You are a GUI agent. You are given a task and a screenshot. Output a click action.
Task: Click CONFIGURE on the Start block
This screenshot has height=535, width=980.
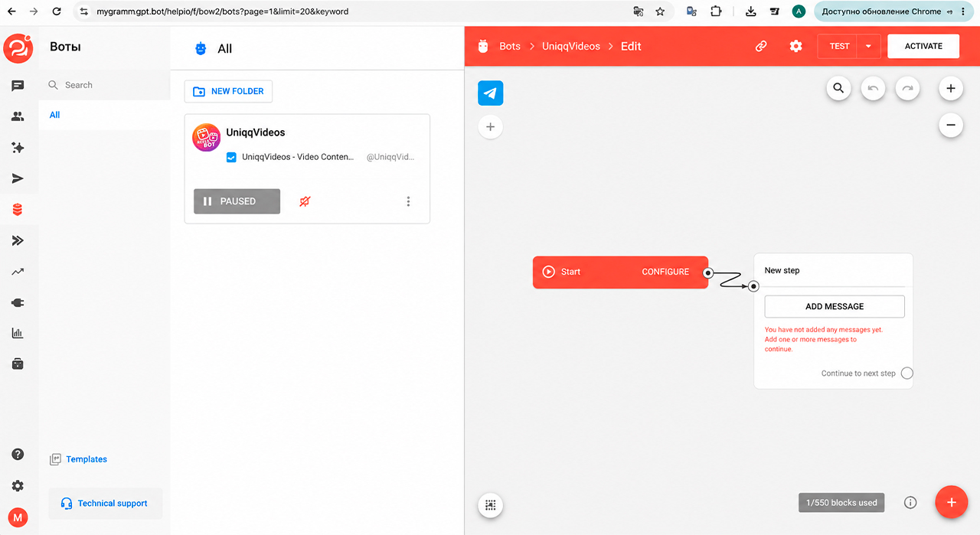coord(665,272)
